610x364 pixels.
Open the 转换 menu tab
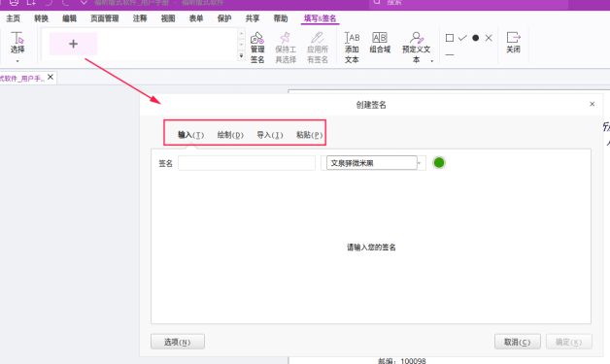coord(41,18)
